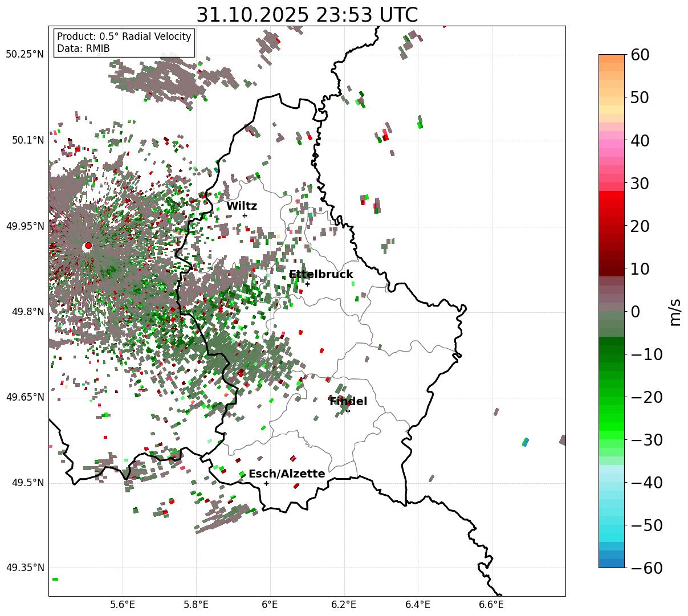This screenshot has width=688, height=616.
Task: Click the blue radar echo near 6.7°E
Action: pyautogui.click(x=526, y=442)
